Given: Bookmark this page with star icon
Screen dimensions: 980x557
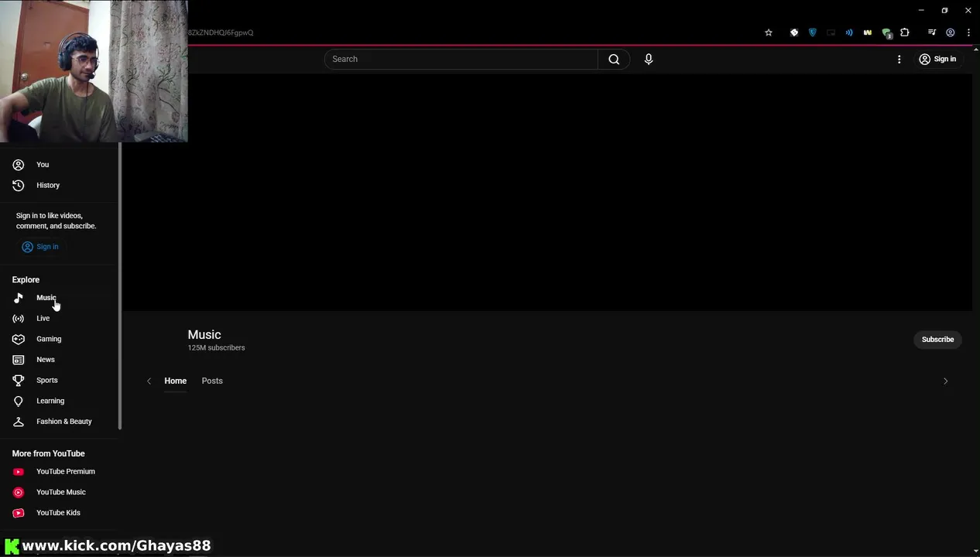Looking at the screenshot, I should click(769, 32).
